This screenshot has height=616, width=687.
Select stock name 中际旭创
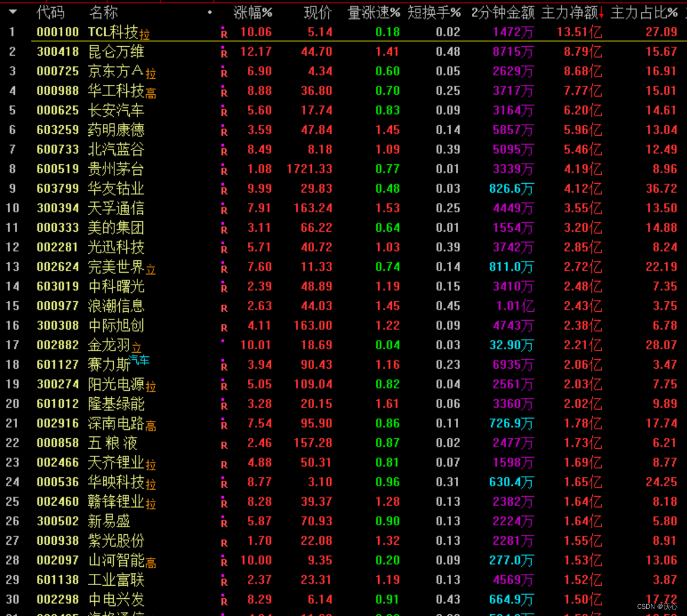point(116,325)
